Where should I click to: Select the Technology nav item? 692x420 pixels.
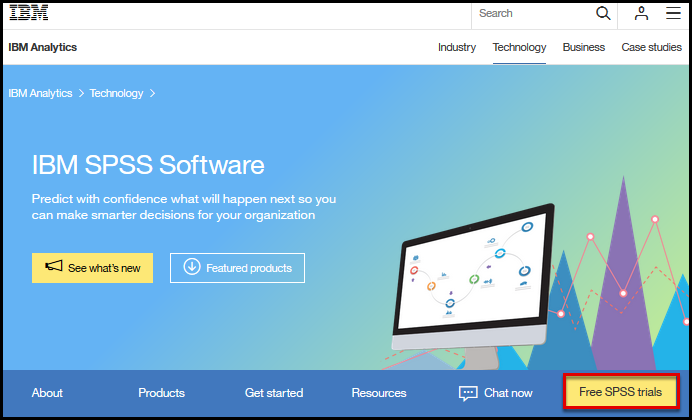519,47
